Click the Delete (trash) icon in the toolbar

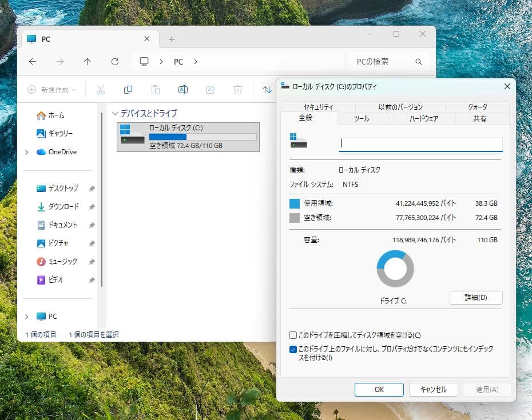tap(238, 90)
